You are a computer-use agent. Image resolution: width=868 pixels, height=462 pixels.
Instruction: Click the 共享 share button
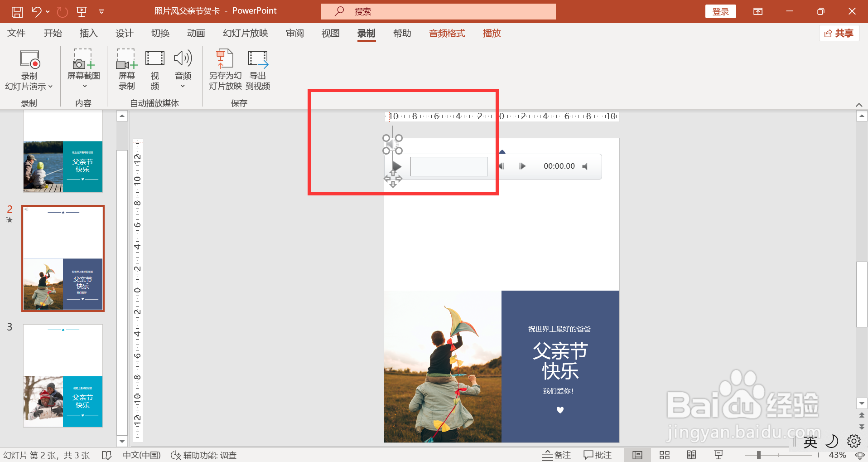pyautogui.click(x=839, y=33)
